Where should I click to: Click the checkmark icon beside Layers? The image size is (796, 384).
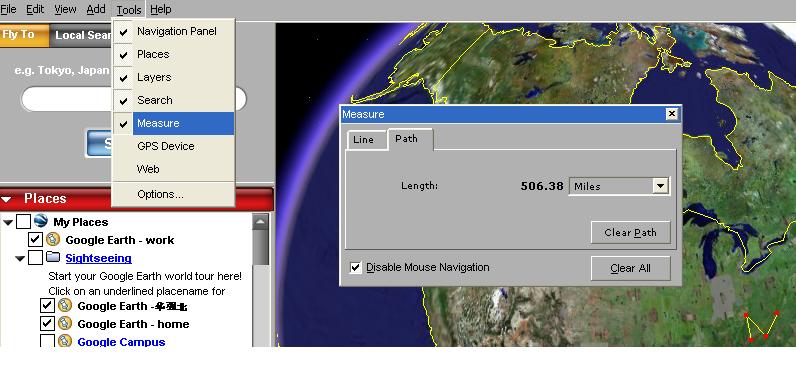pos(123,78)
